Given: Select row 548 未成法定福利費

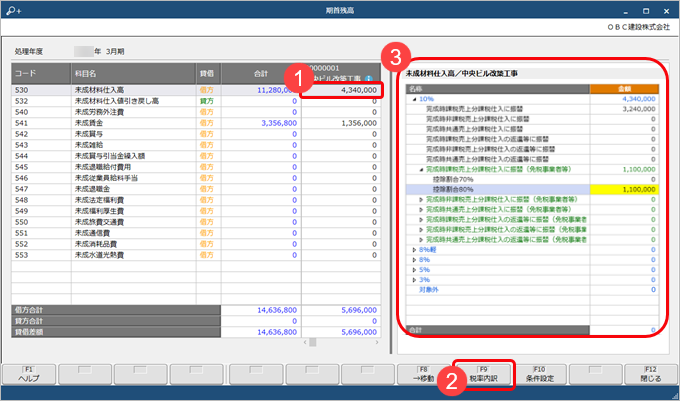Looking at the screenshot, I should coord(196,200).
